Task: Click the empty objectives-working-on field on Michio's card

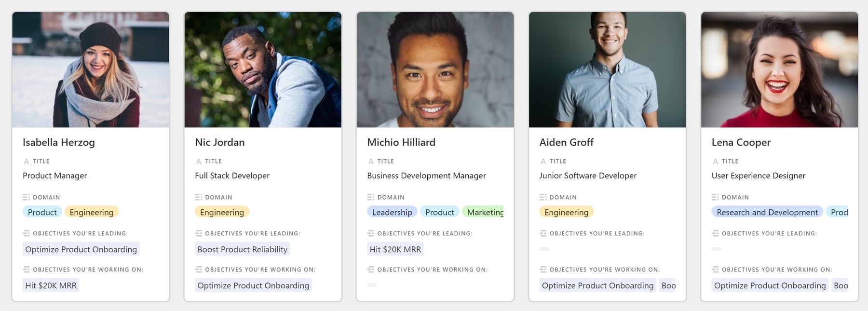Action: [x=372, y=285]
